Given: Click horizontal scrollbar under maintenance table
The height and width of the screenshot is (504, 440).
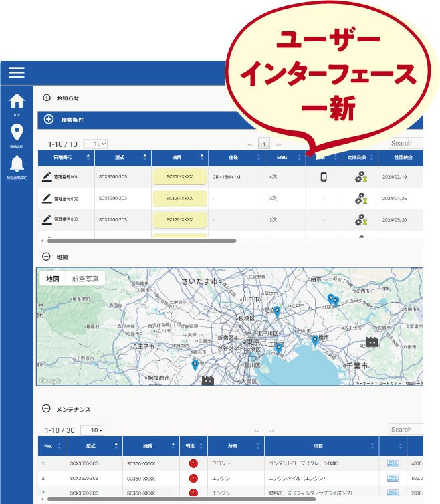Looking at the screenshot, I should coord(181,499).
